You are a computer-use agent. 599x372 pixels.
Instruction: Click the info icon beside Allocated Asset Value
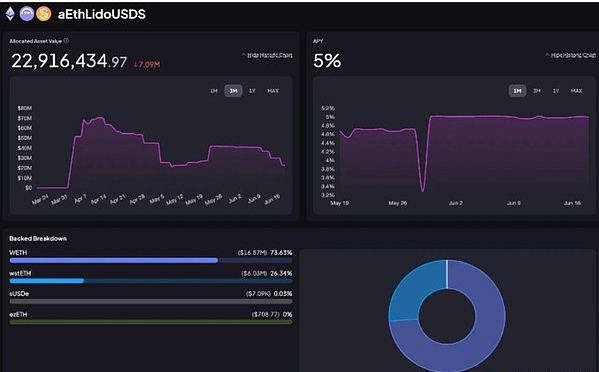pyautogui.click(x=66, y=40)
